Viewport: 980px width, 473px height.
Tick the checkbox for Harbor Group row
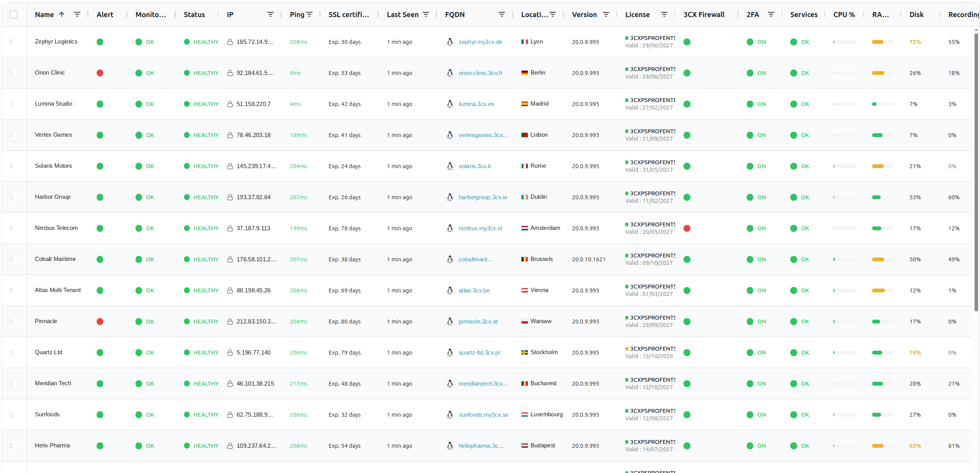[11, 197]
